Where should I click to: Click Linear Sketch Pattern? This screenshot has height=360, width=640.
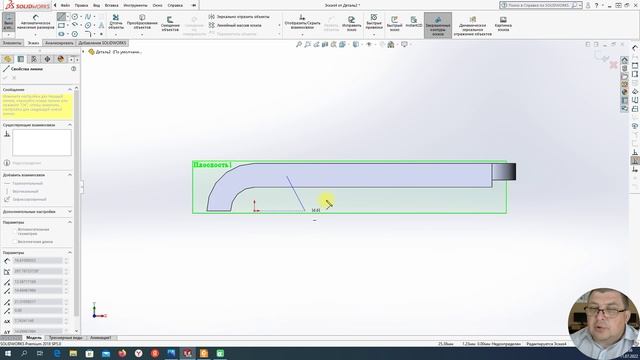(235, 25)
